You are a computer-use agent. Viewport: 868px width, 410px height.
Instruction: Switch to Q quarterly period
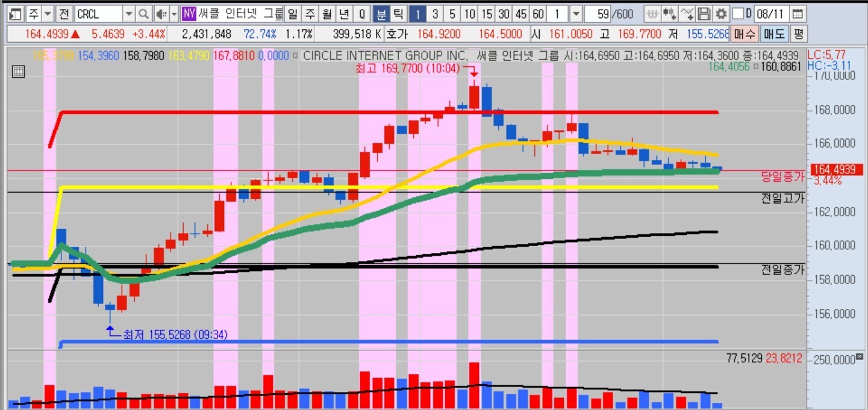pos(361,13)
